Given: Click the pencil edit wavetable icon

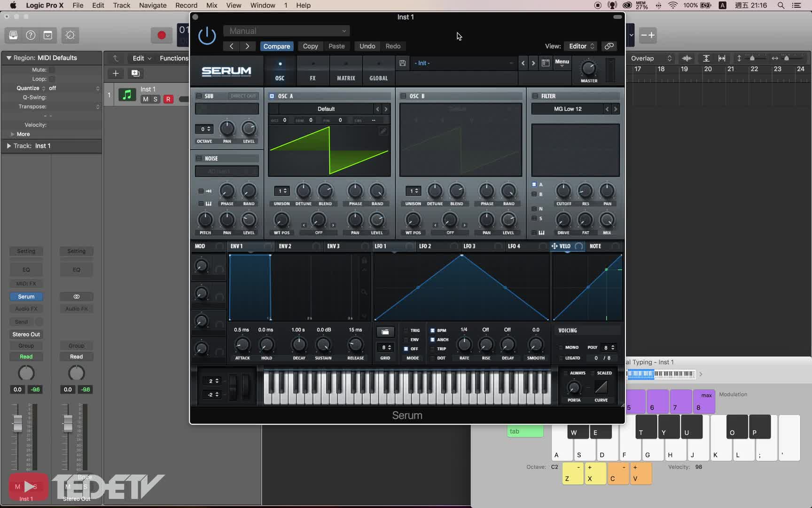Looking at the screenshot, I should pos(383,131).
